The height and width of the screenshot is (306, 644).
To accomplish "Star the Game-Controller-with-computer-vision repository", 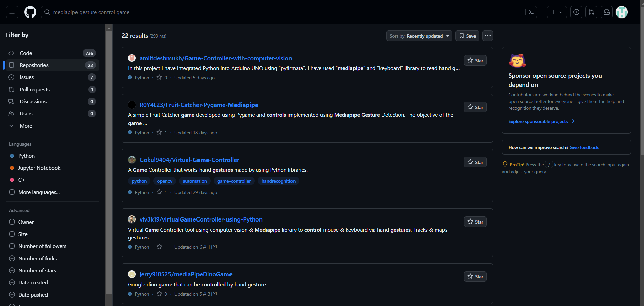I will pos(475,61).
